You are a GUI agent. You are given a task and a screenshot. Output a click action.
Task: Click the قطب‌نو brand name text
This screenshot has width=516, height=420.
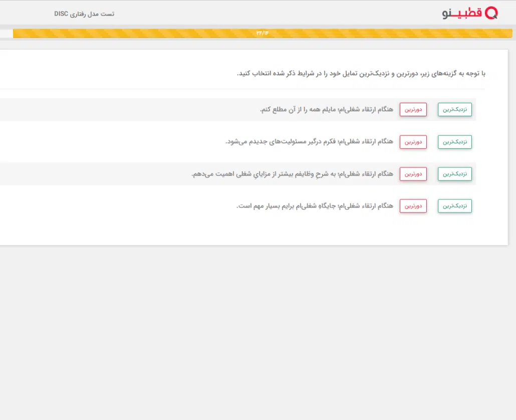click(462, 14)
